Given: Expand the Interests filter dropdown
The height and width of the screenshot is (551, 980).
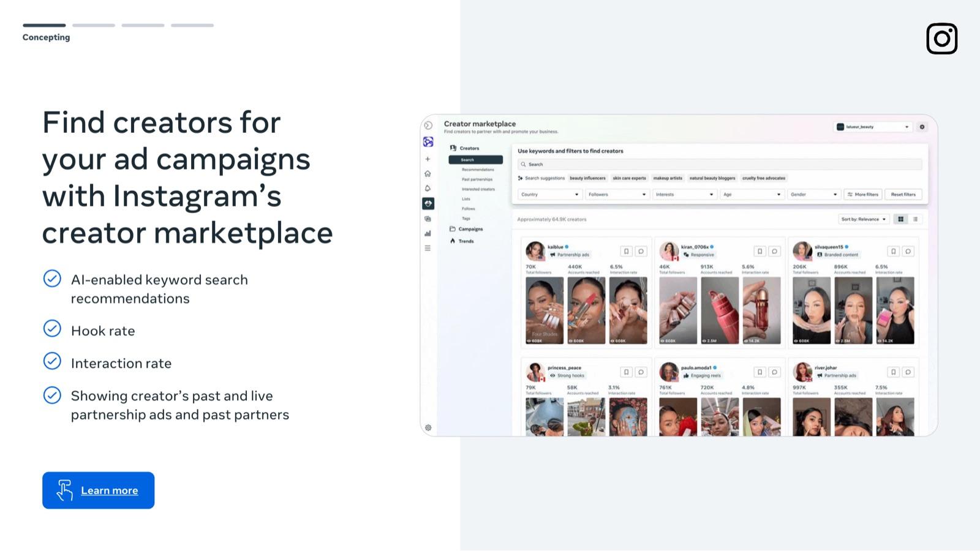Looking at the screenshot, I should (684, 195).
